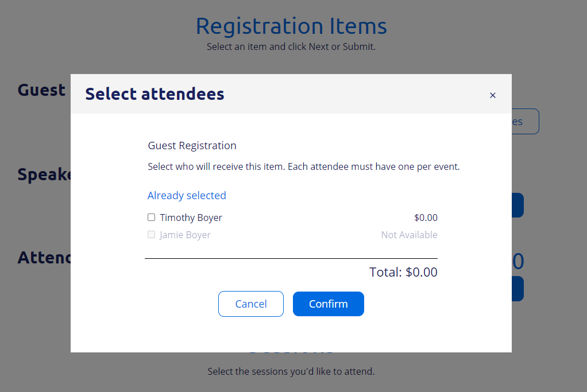This screenshot has height=392, width=587.
Task: Click the blue button in the Speaker row
Action: coord(518,205)
